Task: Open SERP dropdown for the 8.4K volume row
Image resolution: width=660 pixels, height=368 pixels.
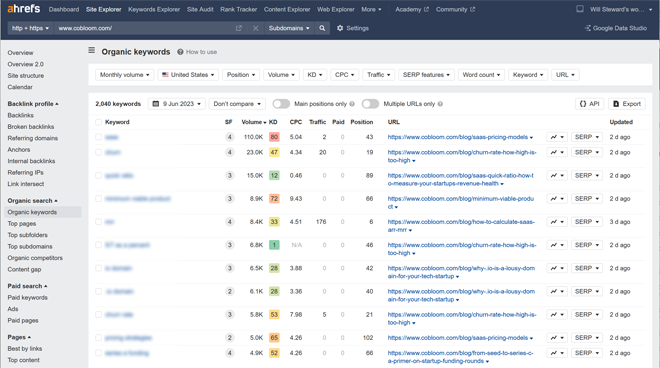Action: coord(587,222)
